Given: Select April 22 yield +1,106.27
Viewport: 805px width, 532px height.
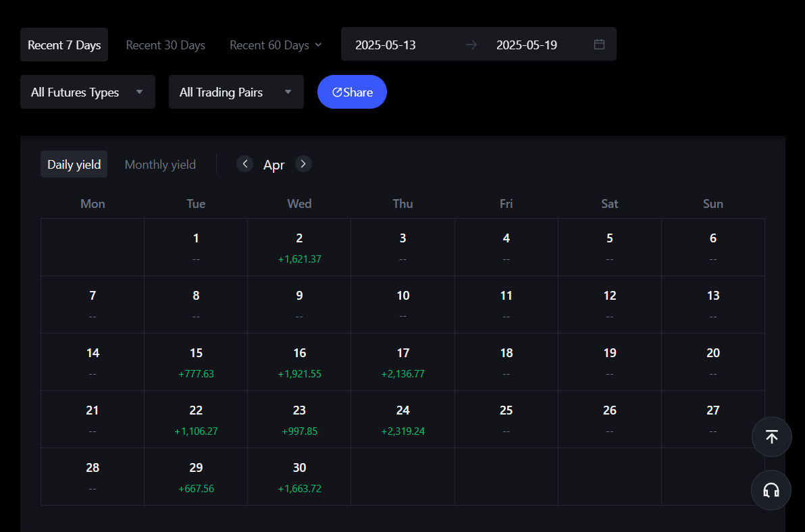Looking at the screenshot, I should (x=196, y=420).
